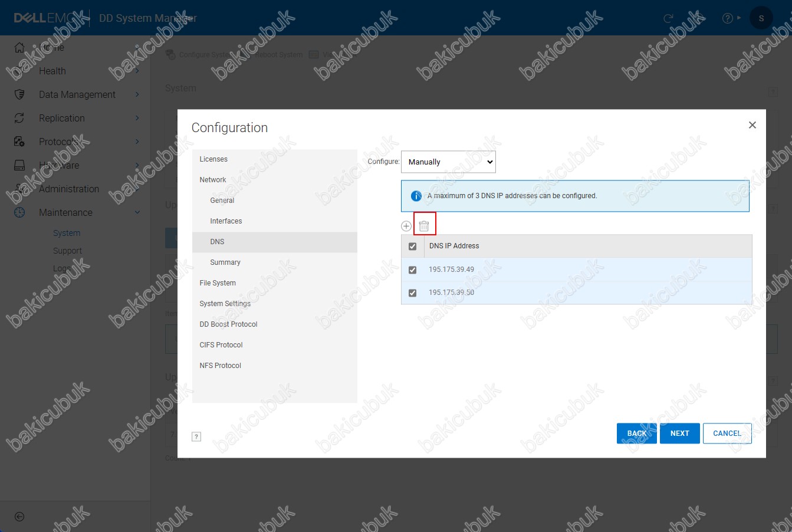Click the Administration icon in sidebar

(19, 189)
